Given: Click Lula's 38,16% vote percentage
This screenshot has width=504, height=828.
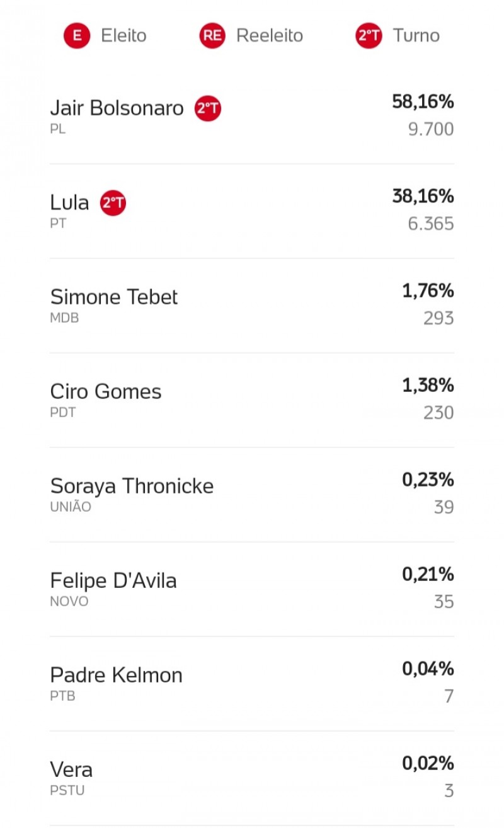Looking at the screenshot, I should [423, 196].
